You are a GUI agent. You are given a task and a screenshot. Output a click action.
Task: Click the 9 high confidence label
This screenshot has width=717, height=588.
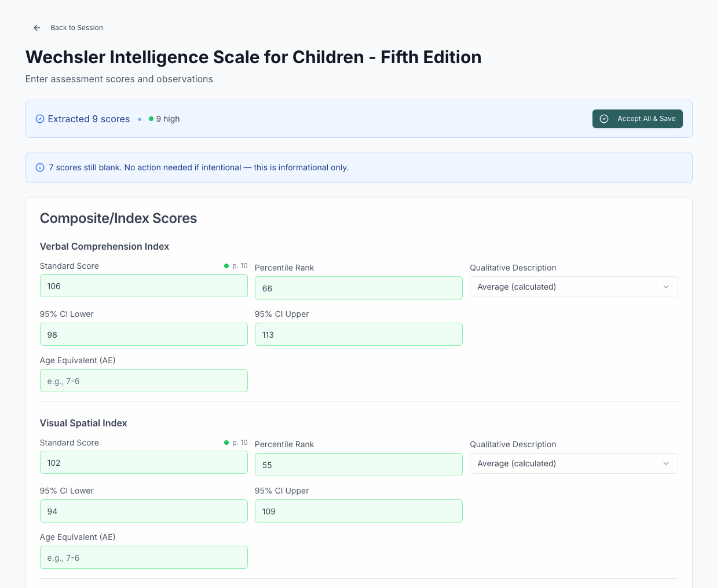click(x=168, y=119)
